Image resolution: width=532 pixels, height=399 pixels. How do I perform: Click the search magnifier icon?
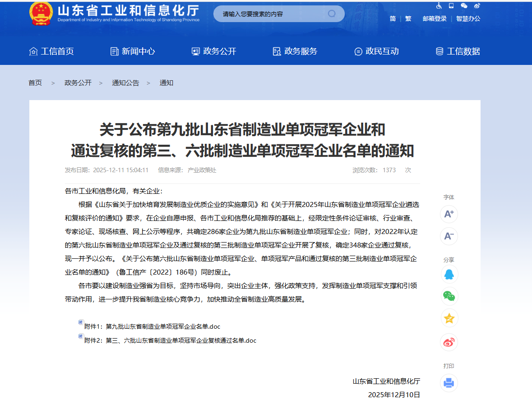[x=332, y=14]
